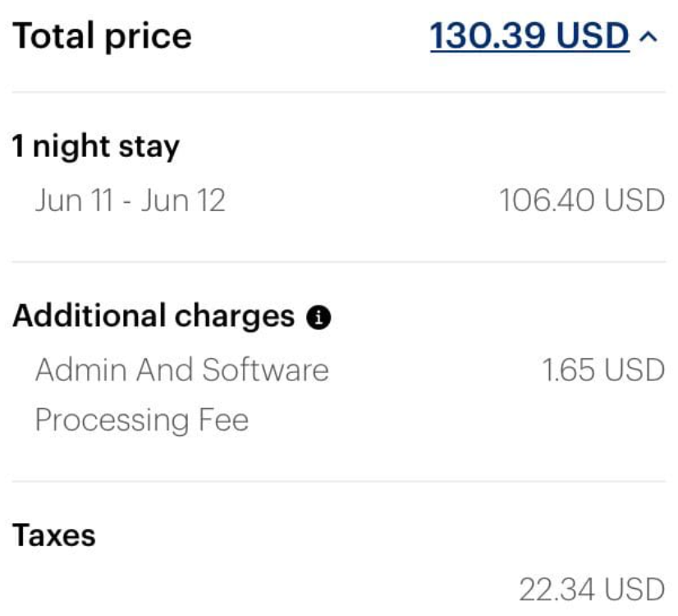Click the word Jun 11 check-in date

(74, 200)
